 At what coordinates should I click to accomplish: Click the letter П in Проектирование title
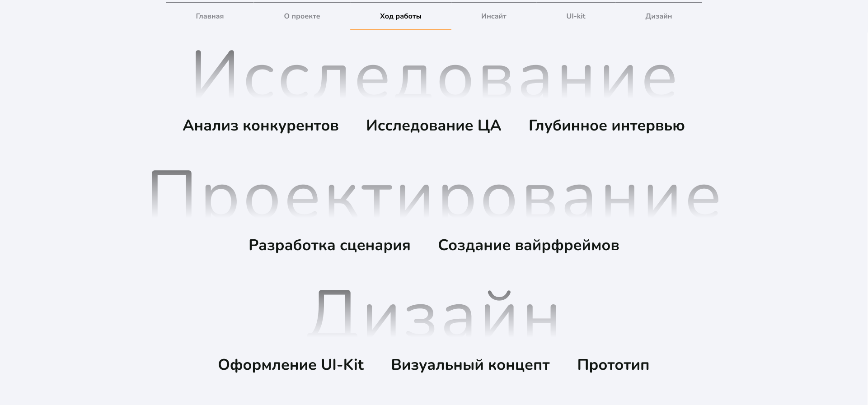coord(172,194)
